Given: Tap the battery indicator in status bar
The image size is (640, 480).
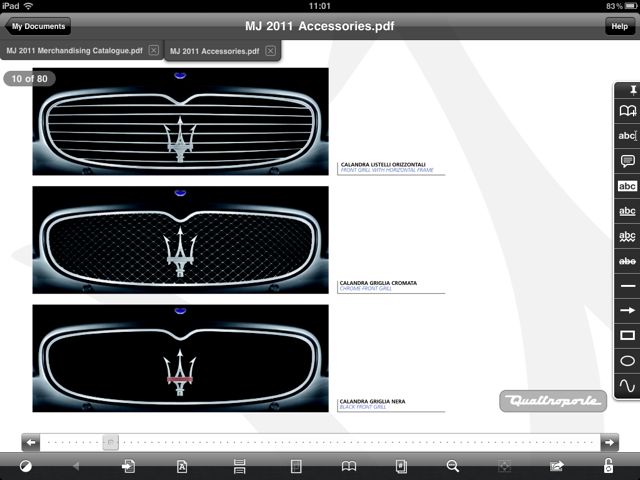Looking at the screenshot, I should (630, 6).
